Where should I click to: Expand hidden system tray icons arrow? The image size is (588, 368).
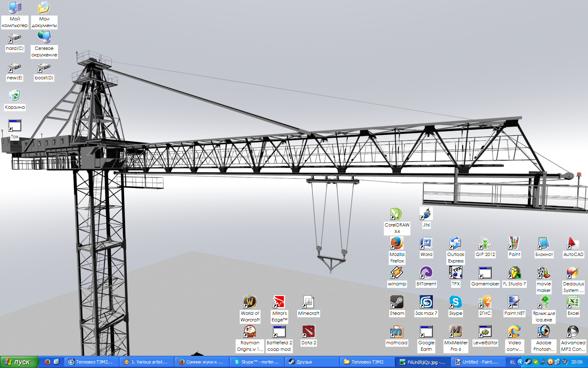click(x=520, y=362)
